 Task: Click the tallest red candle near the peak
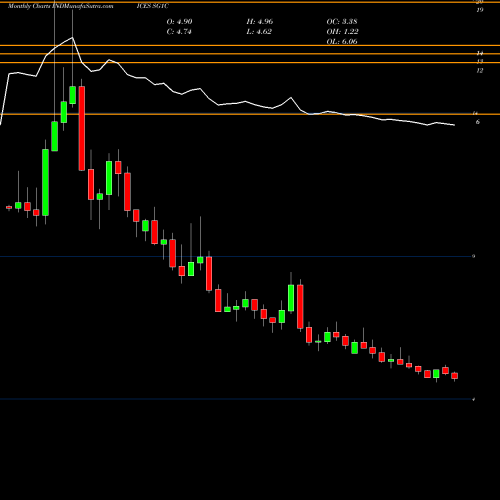coord(82,128)
